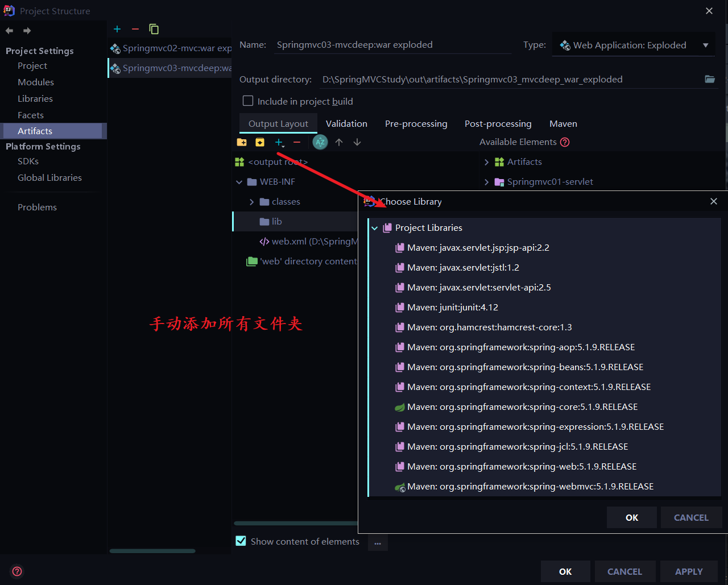Confirm Choose Library with OK
728x585 pixels.
click(632, 517)
